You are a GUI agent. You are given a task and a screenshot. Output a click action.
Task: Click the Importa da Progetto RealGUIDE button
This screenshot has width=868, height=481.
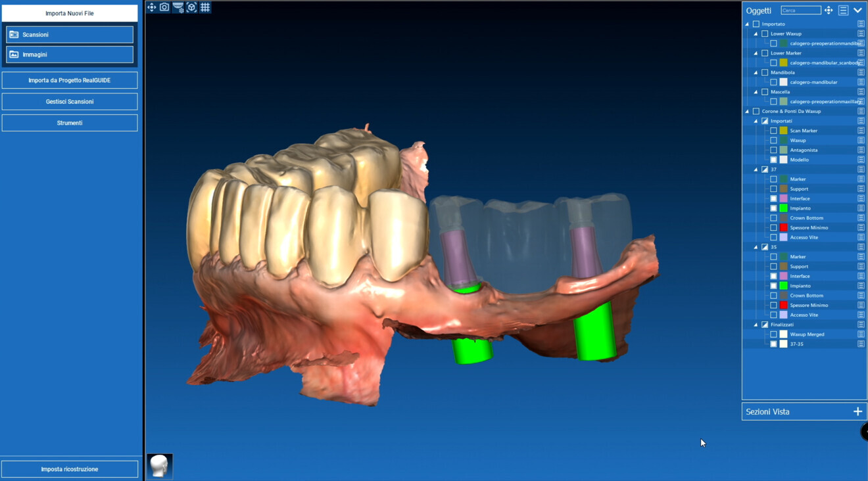[x=70, y=80]
